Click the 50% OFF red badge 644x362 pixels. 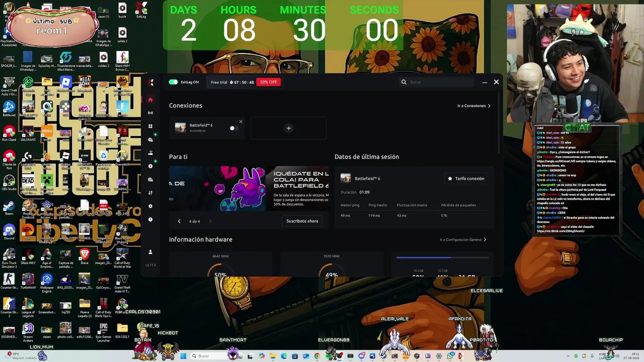(268, 82)
